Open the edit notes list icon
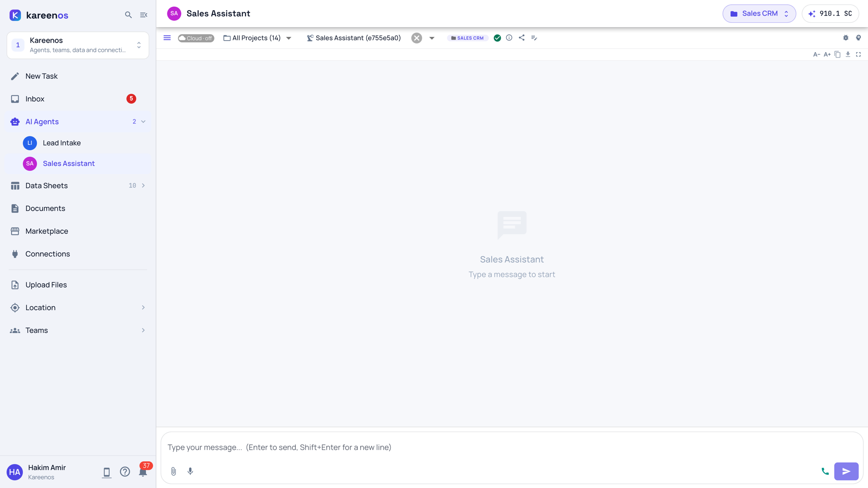Image resolution: width=868 pixels, height=488 pixels. point(534,38)
